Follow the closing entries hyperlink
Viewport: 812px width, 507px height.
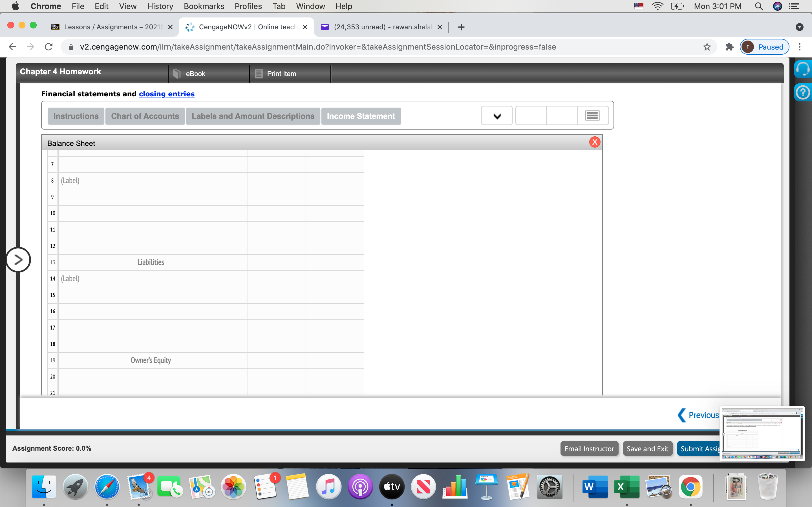(166, 94)
